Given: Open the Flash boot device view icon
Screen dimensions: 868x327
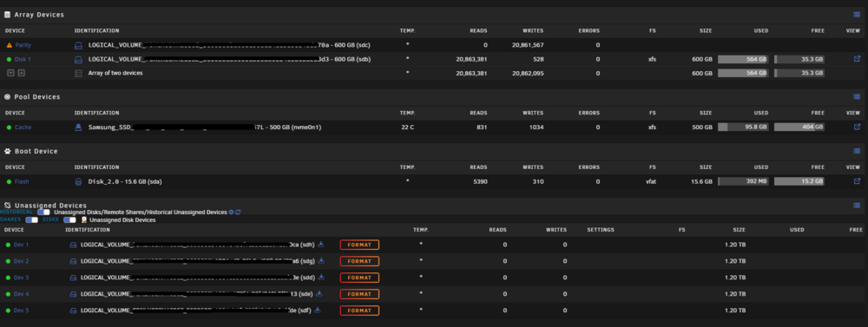Looking at the screenshot, I should 857,181.
